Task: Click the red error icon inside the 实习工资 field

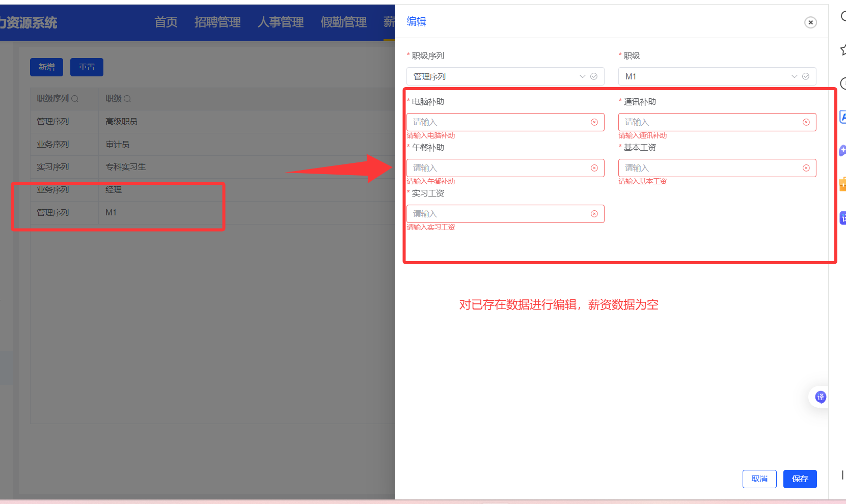Action: click(x=594, y=214)
